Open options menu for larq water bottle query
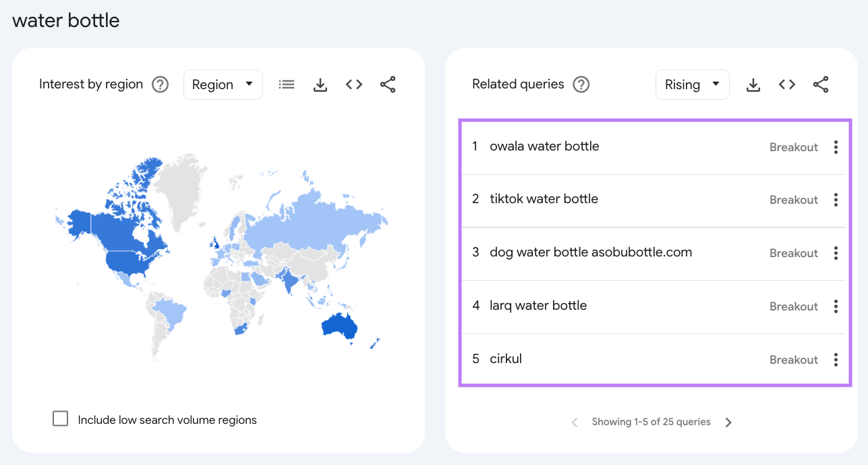Image resolution: width=868 pixels, height=465 pixels. (x=836, y=306)
